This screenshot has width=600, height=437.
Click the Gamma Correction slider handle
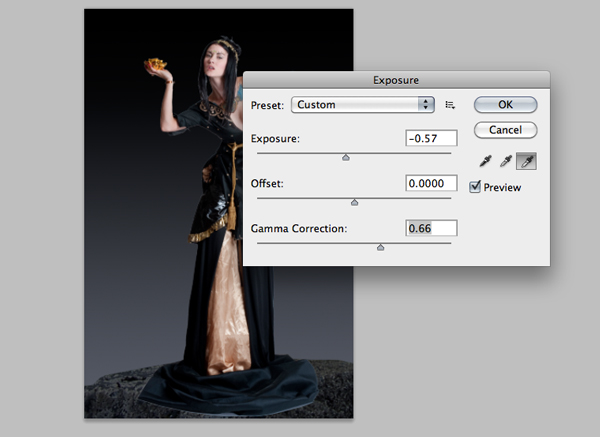pyautogui.click(x=380, y=248)
